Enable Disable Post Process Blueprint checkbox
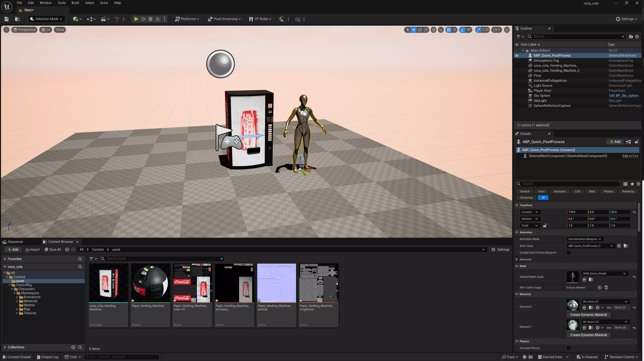 click(x=569, y=253)
